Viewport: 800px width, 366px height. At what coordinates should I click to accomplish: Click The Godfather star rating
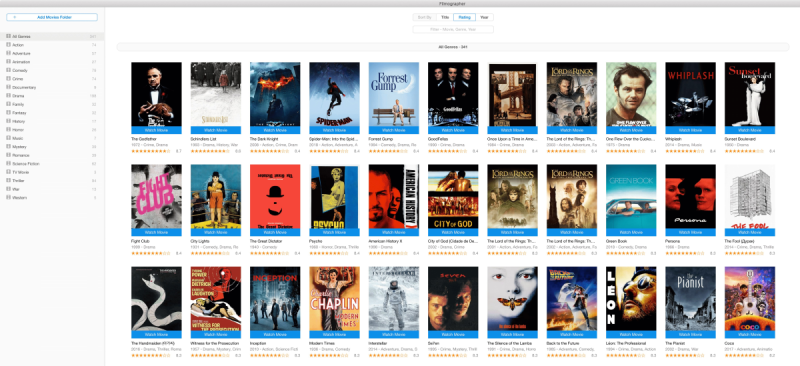point(151,151)
